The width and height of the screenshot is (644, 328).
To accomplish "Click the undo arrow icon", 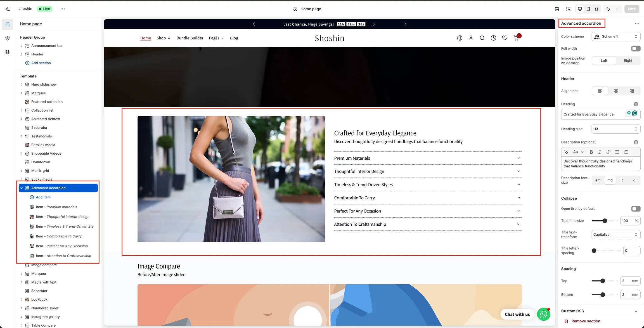I will 608,9.
